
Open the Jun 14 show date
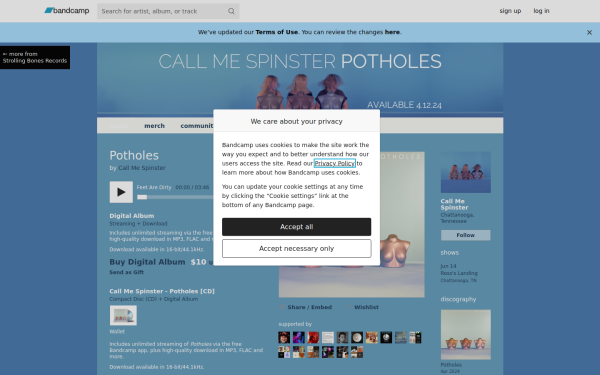tap(448, 266)
